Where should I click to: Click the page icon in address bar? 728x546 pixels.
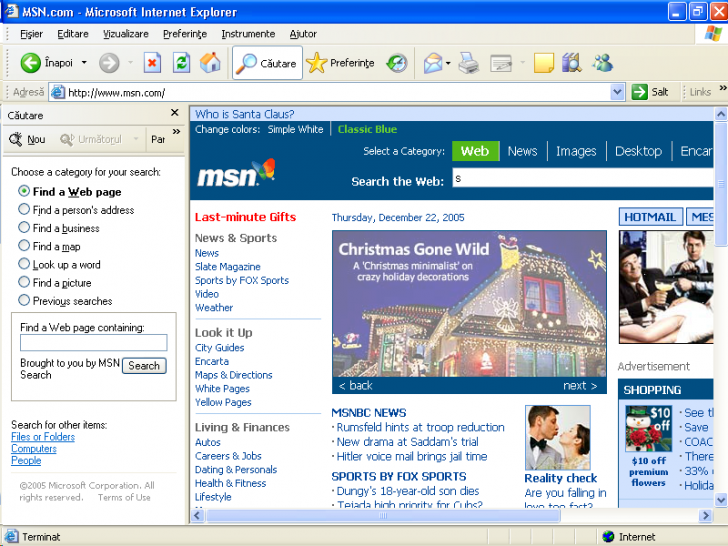58,92
